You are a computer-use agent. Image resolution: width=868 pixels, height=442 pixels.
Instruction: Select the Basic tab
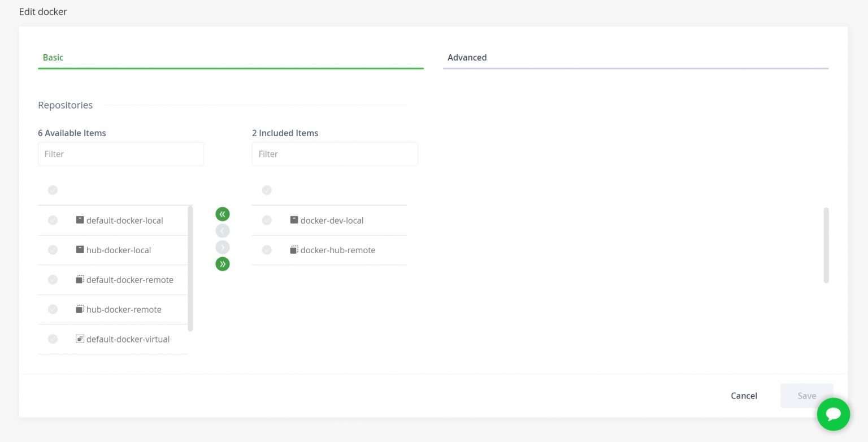click(x=53, y=57)
